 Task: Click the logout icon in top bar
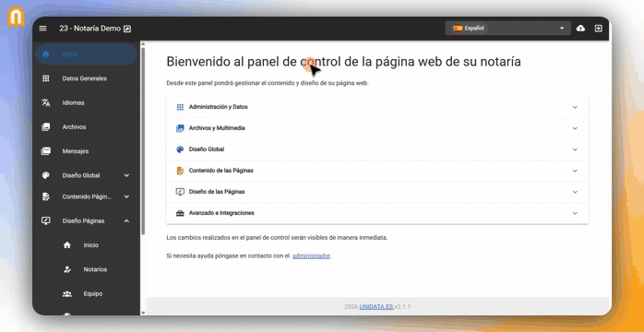click(x=599, y=29)
